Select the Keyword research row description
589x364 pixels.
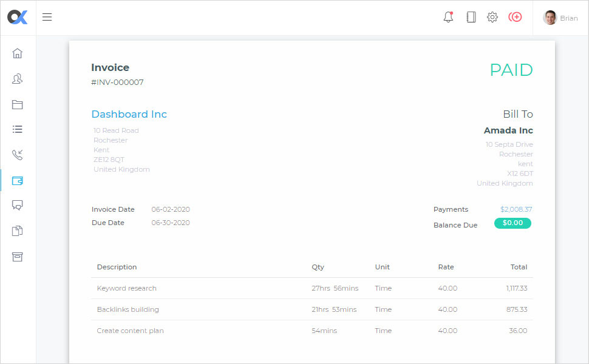coord(126,288)
